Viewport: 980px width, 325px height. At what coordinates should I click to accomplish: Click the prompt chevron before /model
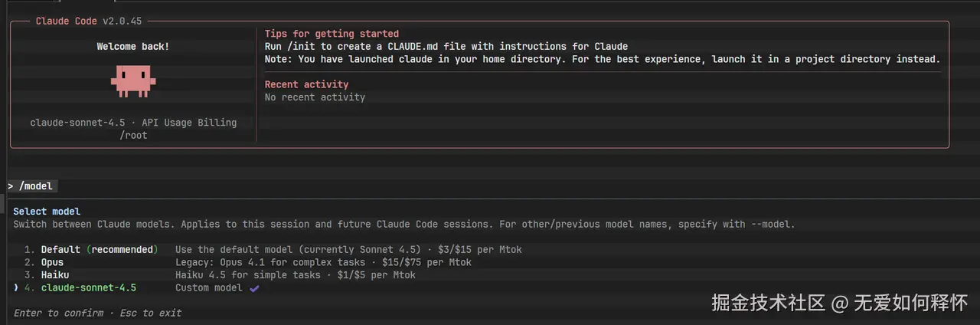[11, 186]
